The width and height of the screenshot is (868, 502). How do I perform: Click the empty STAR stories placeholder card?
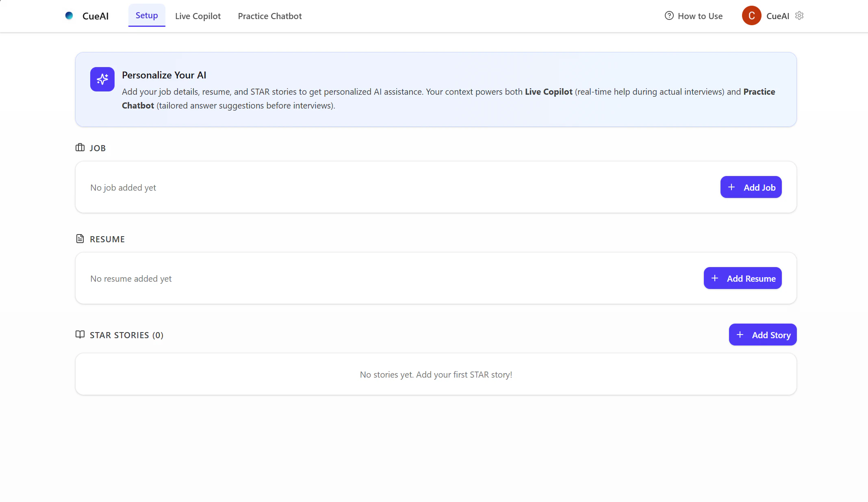[x=436, y=374]
